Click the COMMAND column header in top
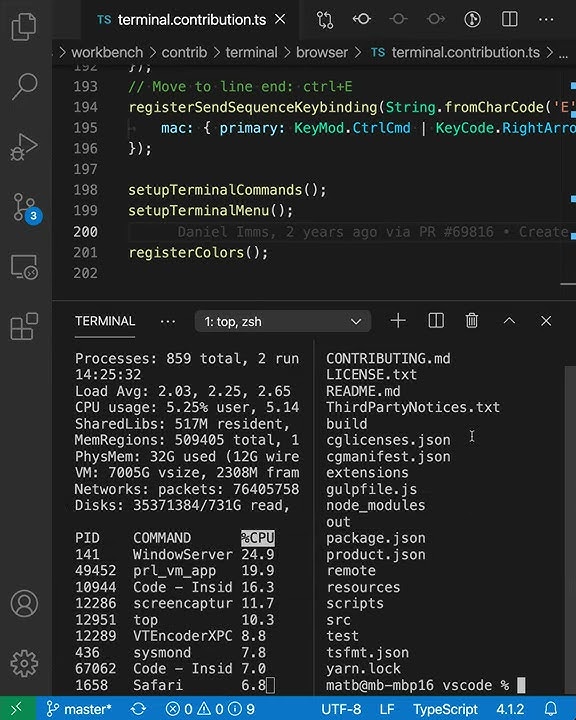The height and width of the screenshot is (720, 576). 162,538
